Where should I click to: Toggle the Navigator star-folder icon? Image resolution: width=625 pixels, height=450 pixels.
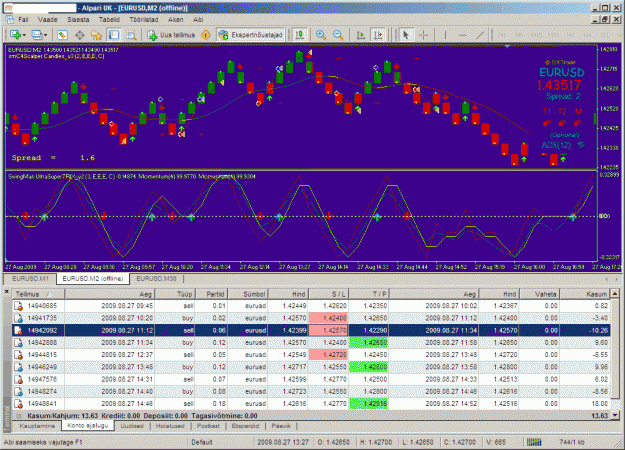coord(96,35)
